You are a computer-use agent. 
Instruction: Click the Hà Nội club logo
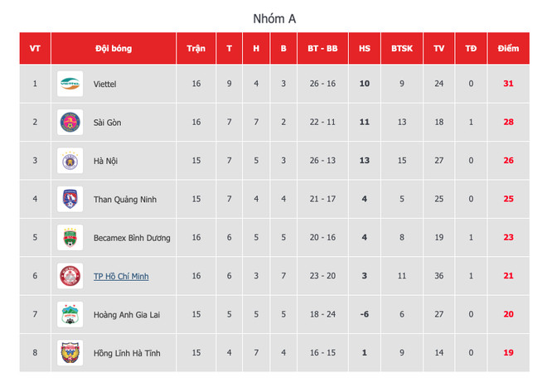pyautogui.click(x=69, y=161)
